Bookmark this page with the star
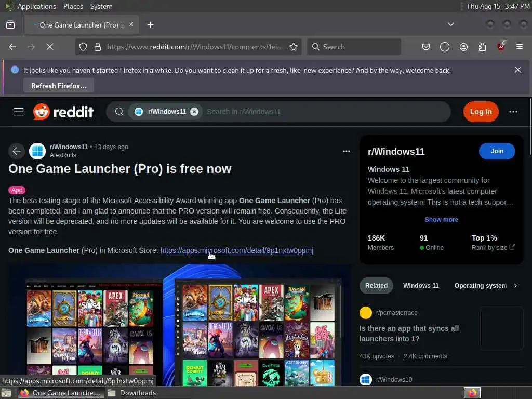The height and width of the screenshot is (399, 532). 294,47
